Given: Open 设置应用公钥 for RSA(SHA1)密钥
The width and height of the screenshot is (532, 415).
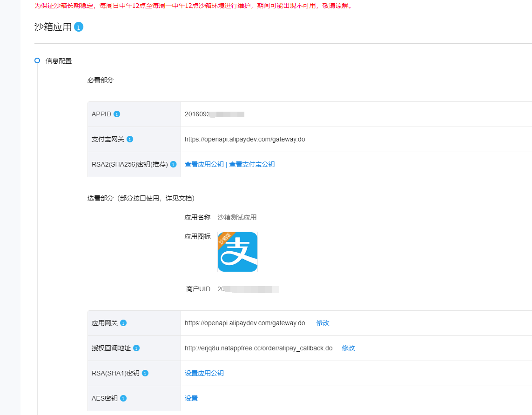Looking at the screenshot, I should coord(204,373).
